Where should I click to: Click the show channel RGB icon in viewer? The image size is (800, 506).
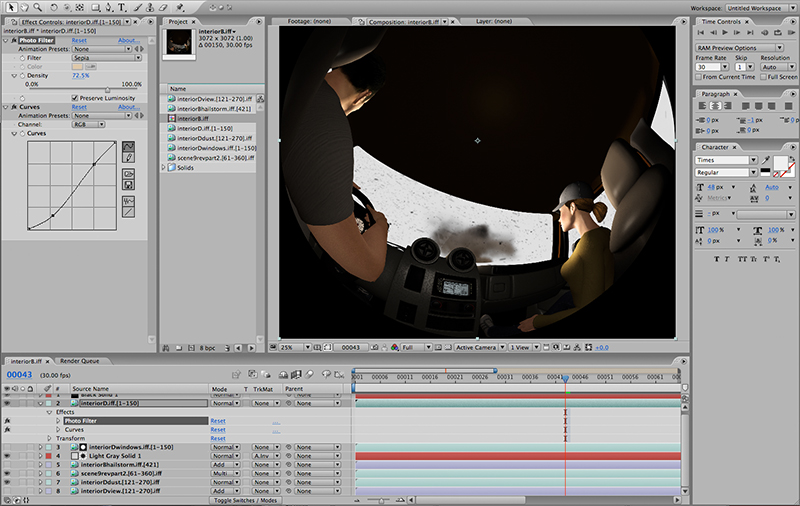pos(394,347)
